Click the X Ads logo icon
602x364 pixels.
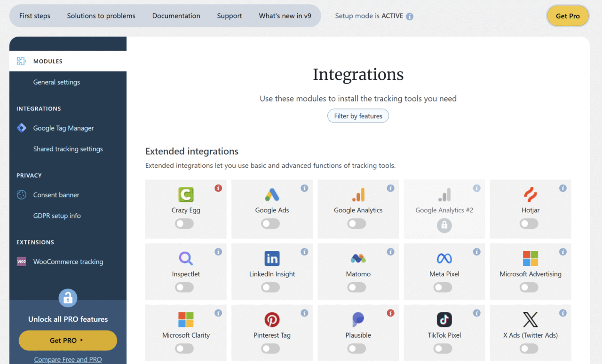click(x=531, y=319)
